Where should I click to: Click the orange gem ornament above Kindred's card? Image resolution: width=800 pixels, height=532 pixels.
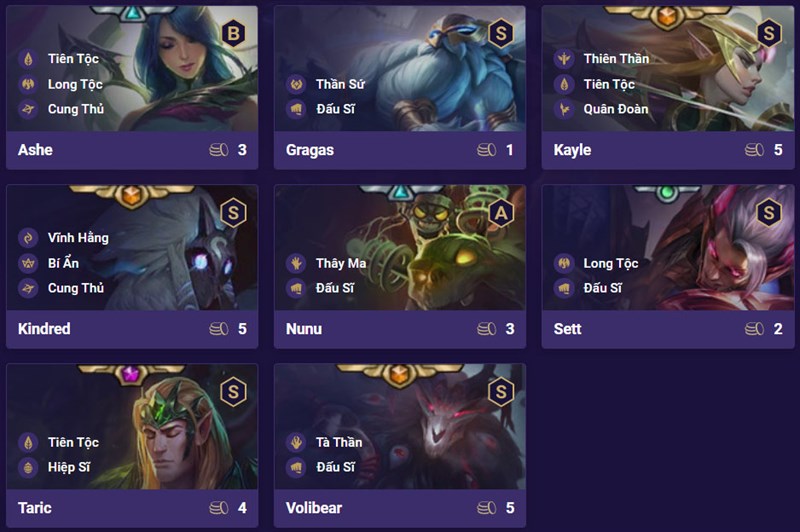pyautogui.click(x=132, y=196)
